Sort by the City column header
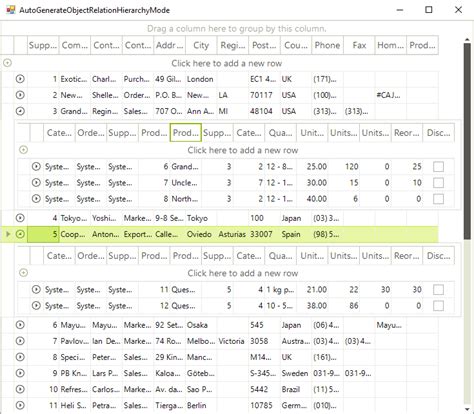 pyautogui.click(x=201, y=45)
